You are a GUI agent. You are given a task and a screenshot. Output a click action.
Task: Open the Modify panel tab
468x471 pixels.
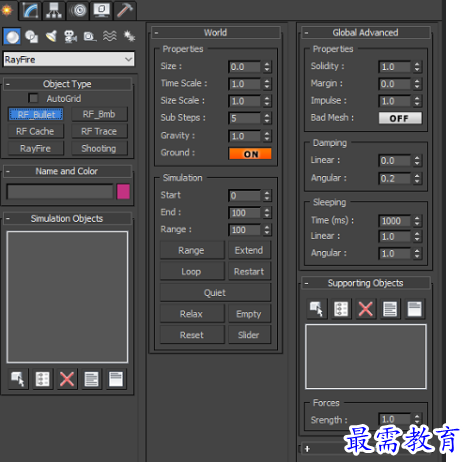pos(31,10)
